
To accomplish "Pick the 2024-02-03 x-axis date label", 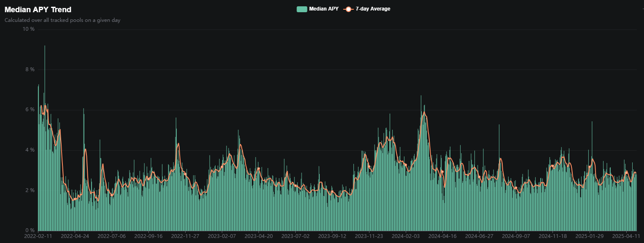I will coord(405,237).
